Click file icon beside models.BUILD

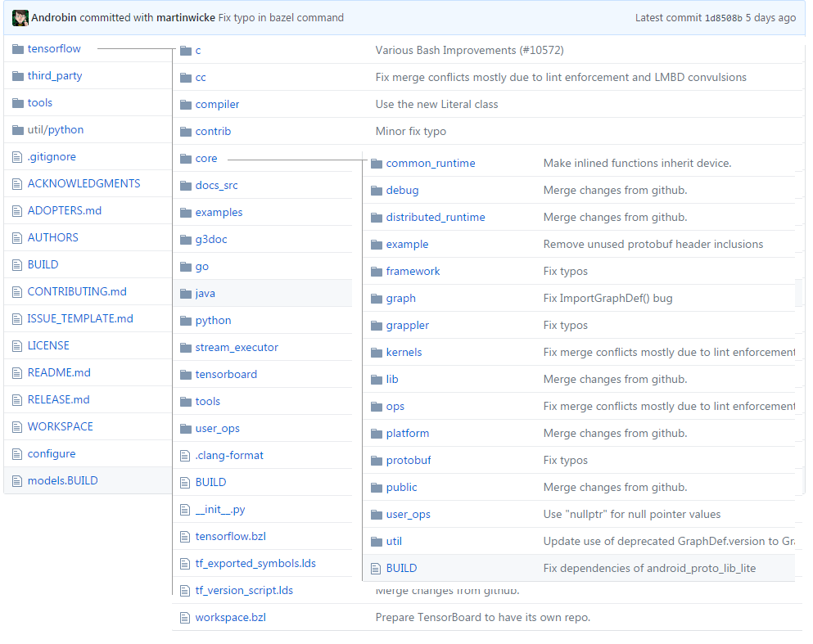point(17,481)
